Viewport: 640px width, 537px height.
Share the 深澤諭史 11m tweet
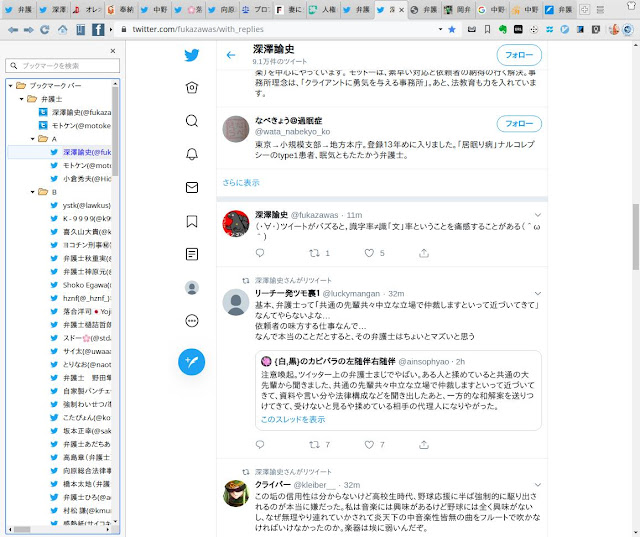pyautogui.click(x=424, y=253)
